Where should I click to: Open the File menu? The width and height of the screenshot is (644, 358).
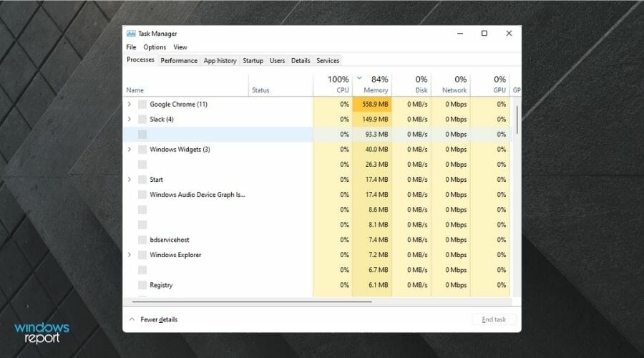point(131,47)
